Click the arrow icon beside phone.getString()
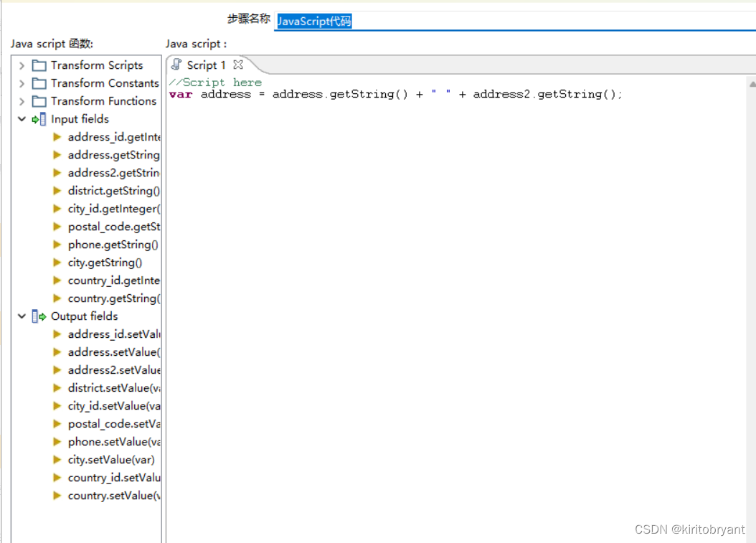The height and width of the screenshot is (543, 756). point(57,245)
